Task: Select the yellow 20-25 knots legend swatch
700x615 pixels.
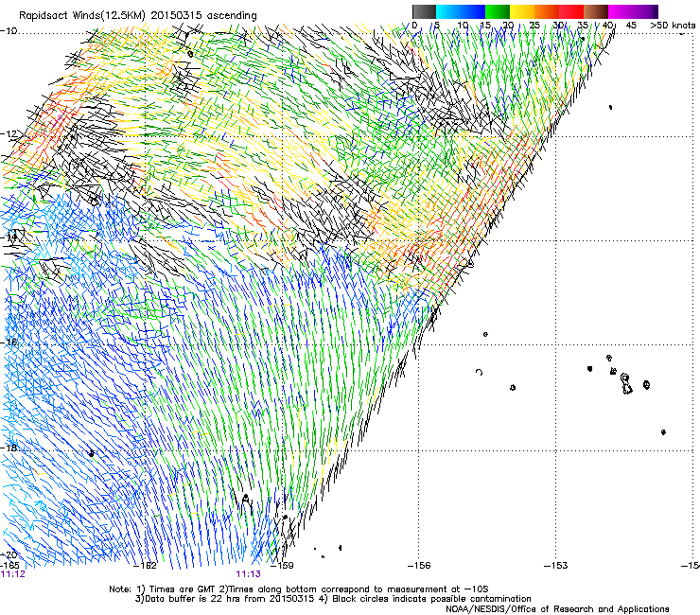Action: tap(522, 11)
